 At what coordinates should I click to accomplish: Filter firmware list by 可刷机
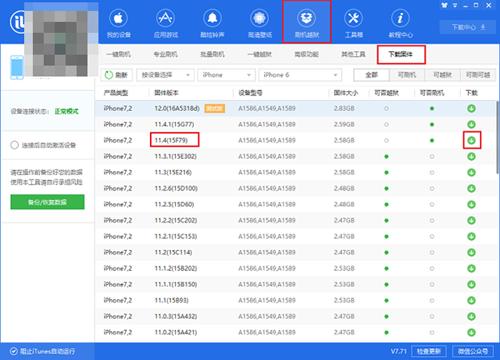click(x=407, y=75)
